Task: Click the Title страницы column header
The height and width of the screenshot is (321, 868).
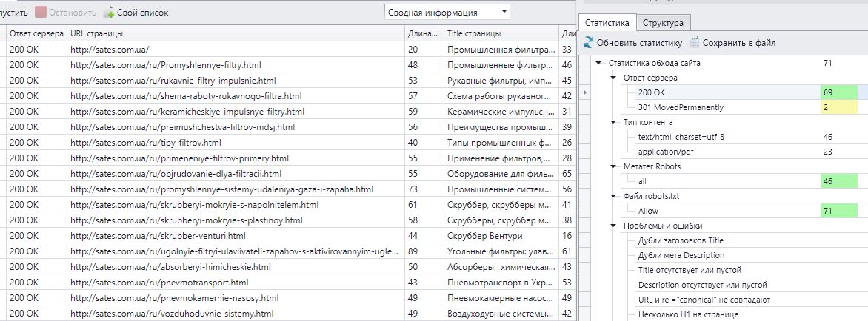Action: coord(474,34)
